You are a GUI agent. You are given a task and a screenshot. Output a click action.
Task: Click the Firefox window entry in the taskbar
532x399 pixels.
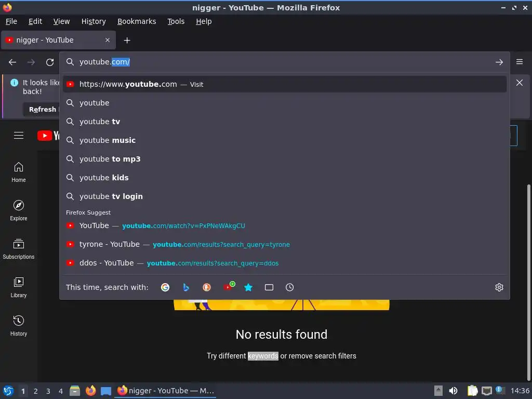click(166, 391)
